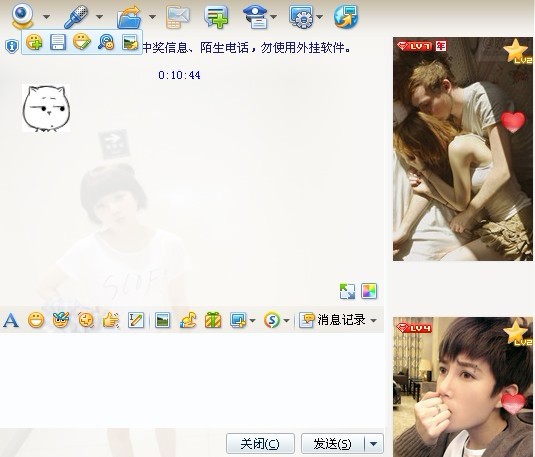535x457 pixels.
Task: Start voice call with microphone icon
Action: coord(76,16)
